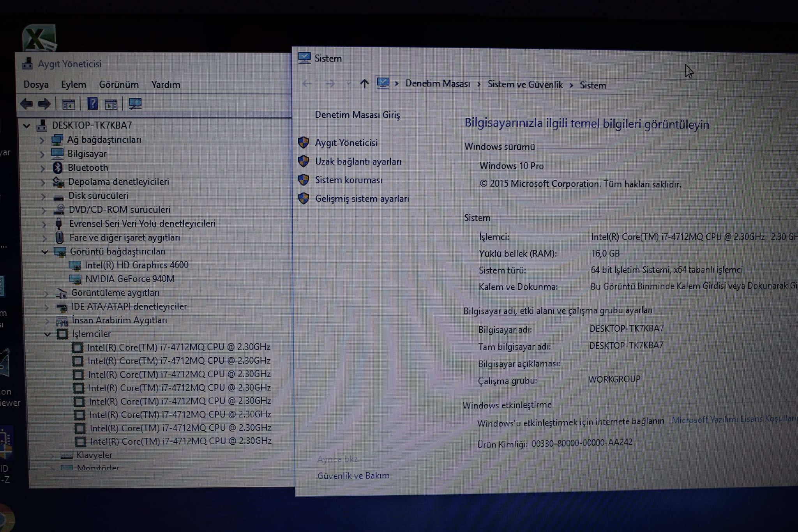Open the Denetim Masası Giriş link
Screen dimensions: 798x532
click(357, 115)
